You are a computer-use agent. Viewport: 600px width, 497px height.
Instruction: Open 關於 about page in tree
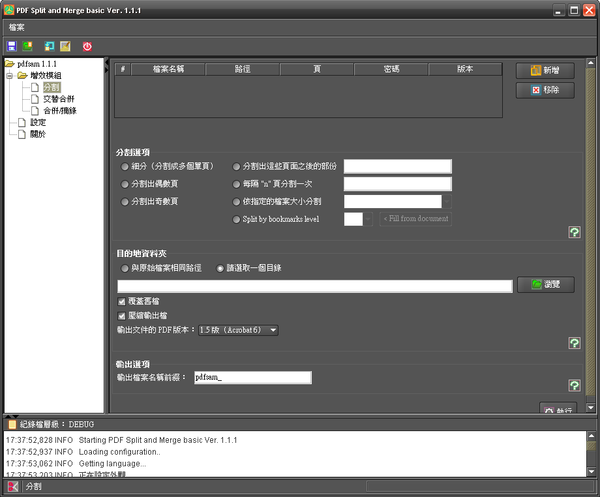coord(38,134)
